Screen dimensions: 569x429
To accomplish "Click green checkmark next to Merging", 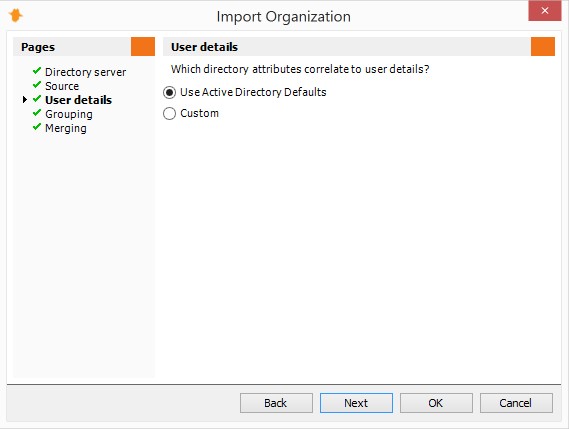I will (x=37, y=127).
